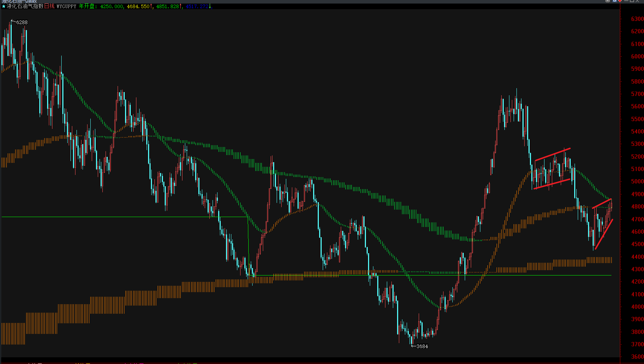Click the 6300 label on price axis
This screenshot has height=364, width=644.
click(x=637, y=19)
